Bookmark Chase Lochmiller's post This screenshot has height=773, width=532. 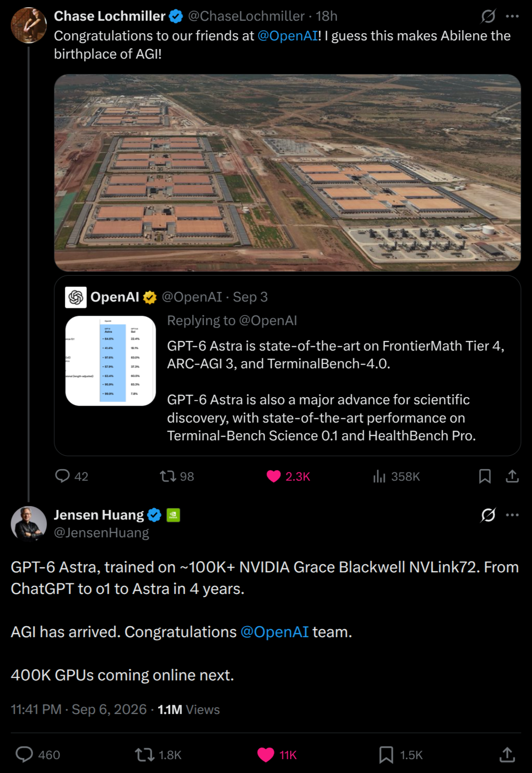click(x=485, y=476)
